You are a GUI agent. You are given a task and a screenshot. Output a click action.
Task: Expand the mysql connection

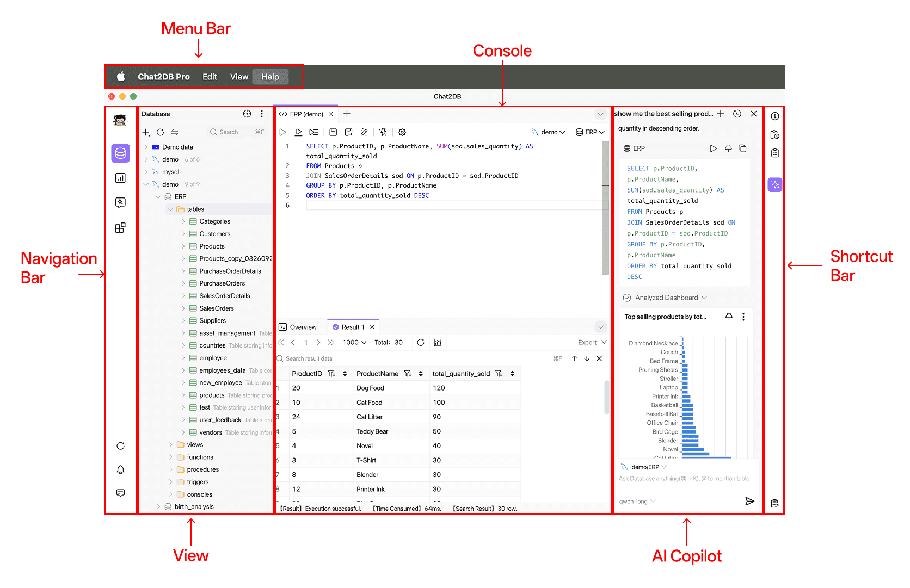(146, 172)
